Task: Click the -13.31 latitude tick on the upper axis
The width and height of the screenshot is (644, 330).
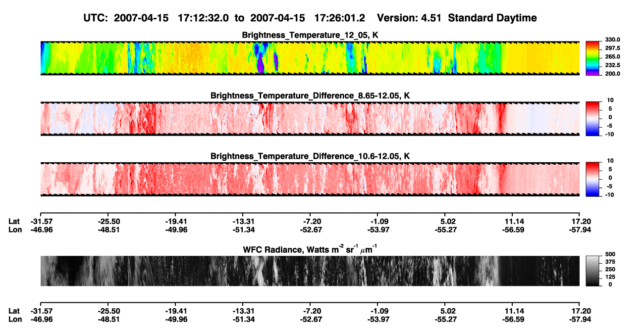Action: tap(242, 221)
